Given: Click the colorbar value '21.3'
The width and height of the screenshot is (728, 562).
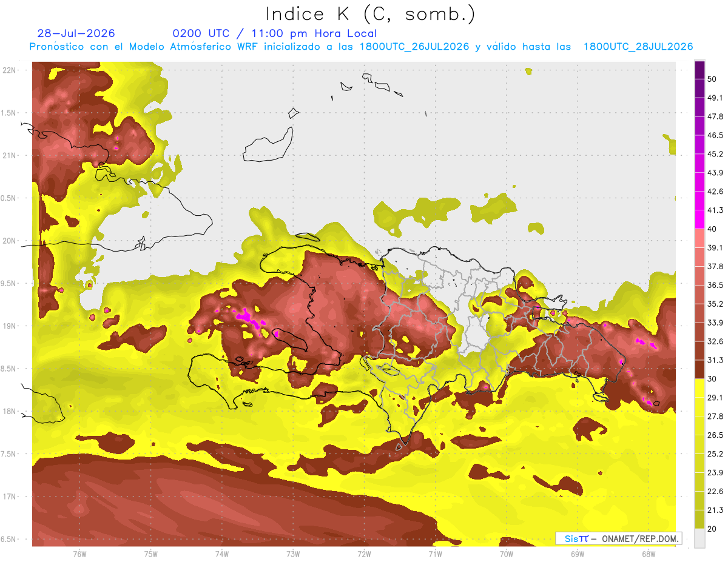Looking at the screenshot, I should 715,510.
